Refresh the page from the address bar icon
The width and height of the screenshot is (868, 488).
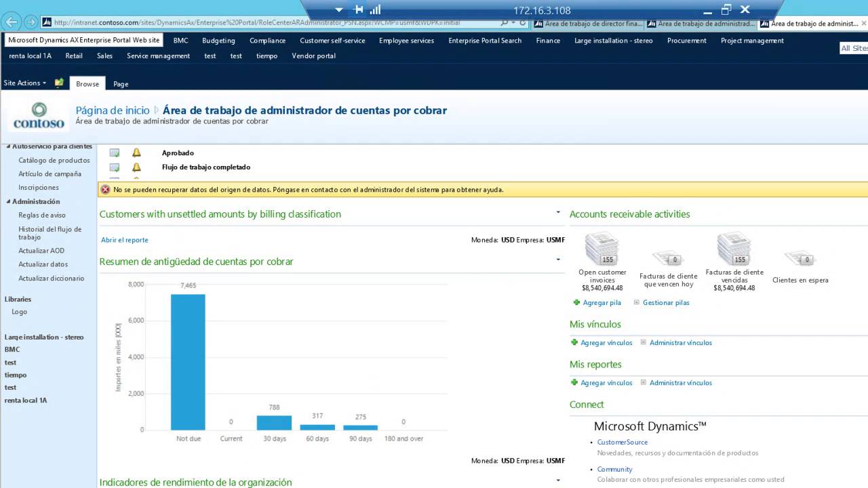click(523, 22)
